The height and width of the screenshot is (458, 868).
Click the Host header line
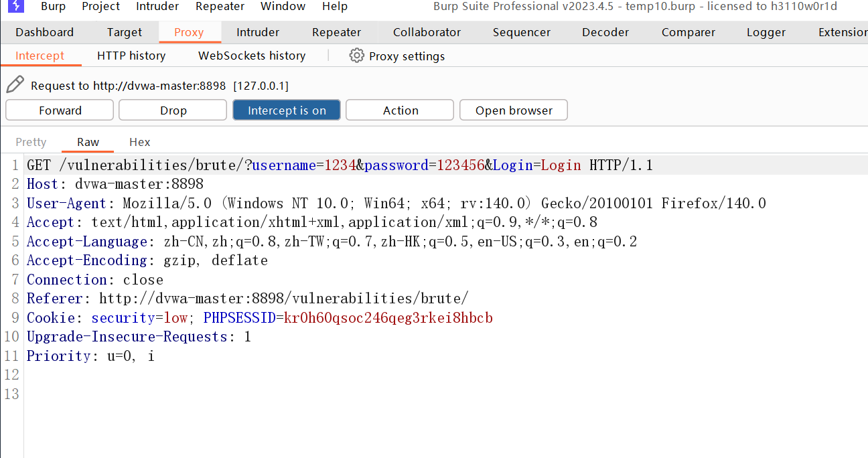tap(115, 184)
